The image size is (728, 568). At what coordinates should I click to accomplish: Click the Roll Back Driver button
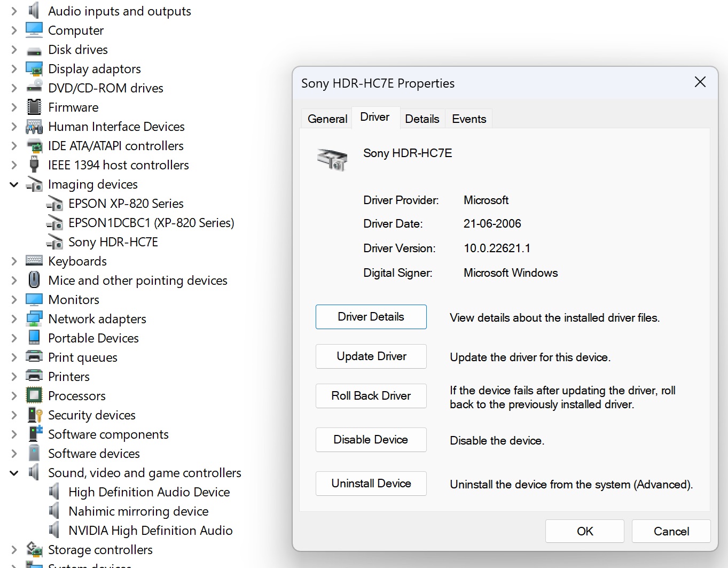[x=371, y=396]
